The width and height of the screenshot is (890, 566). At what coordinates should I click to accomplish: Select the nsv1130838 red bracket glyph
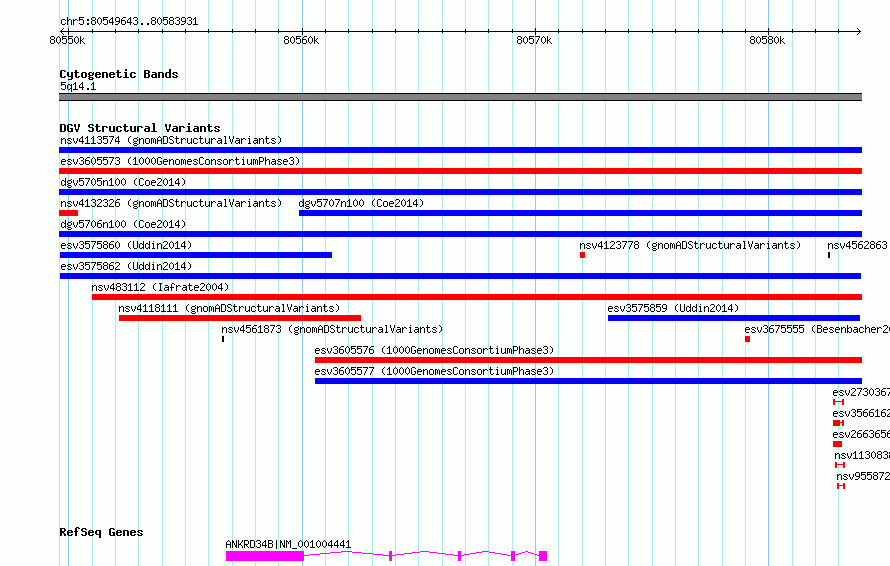[x=840, y=465]
